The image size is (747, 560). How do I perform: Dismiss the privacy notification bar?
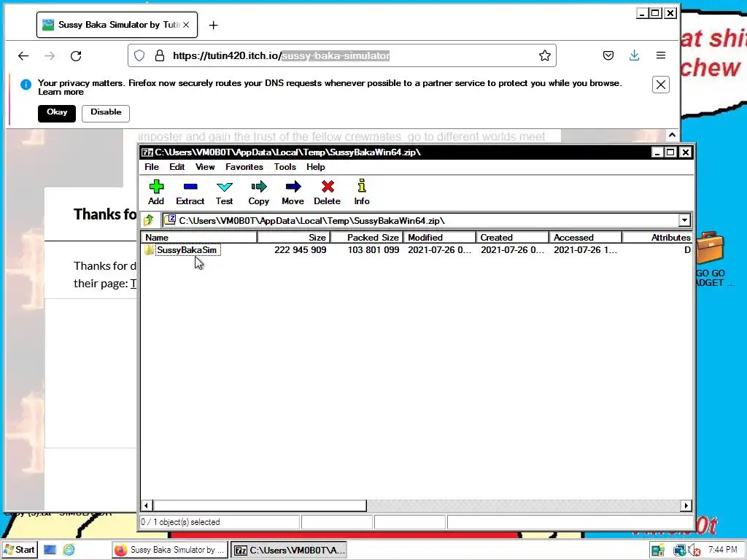click(661, 85)
